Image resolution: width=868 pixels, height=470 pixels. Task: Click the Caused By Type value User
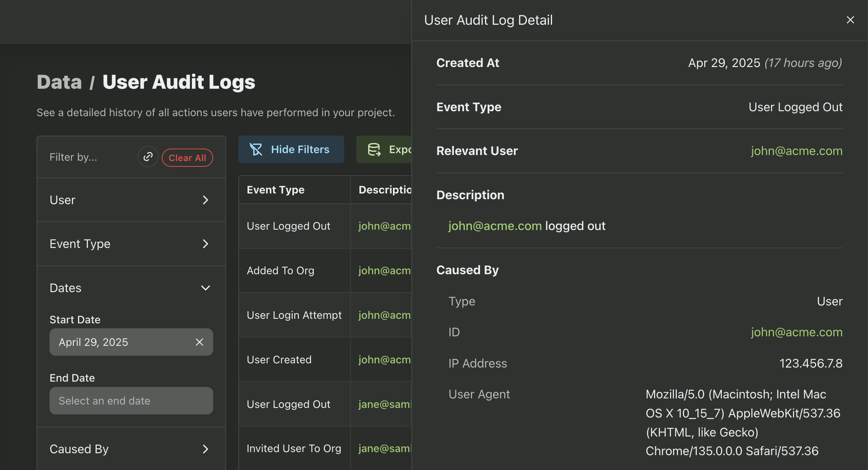pyautogui.click(x=830, y=301)
